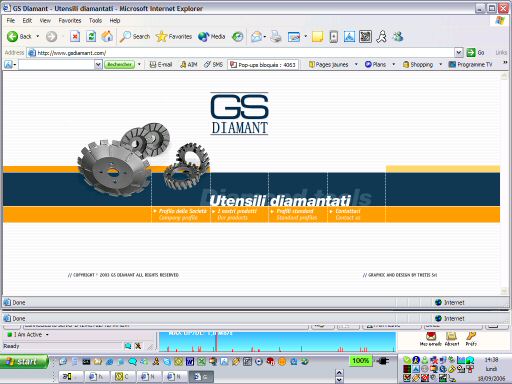Refresh the page with the Refresh icon
Screen dimensions: 512x384
coord(91,36)
